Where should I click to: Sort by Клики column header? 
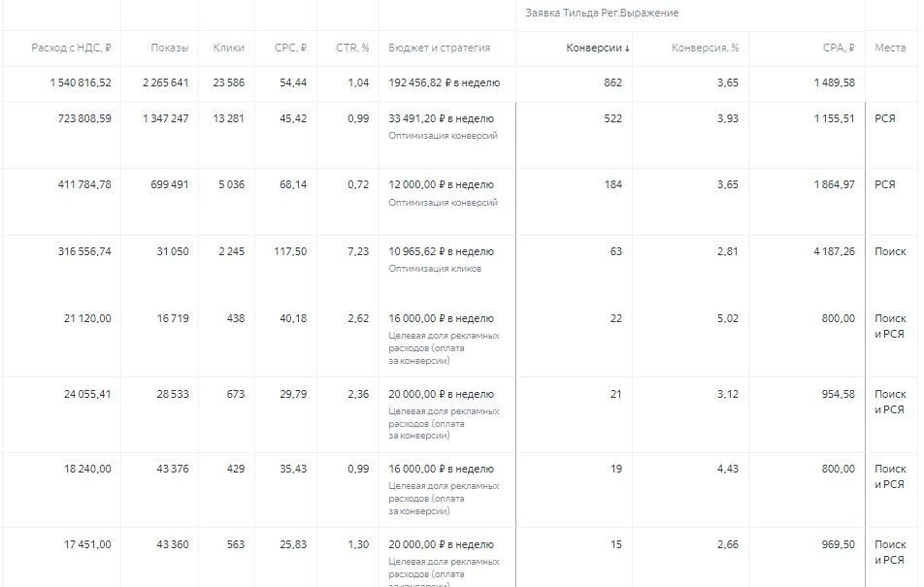pos(229,48)
